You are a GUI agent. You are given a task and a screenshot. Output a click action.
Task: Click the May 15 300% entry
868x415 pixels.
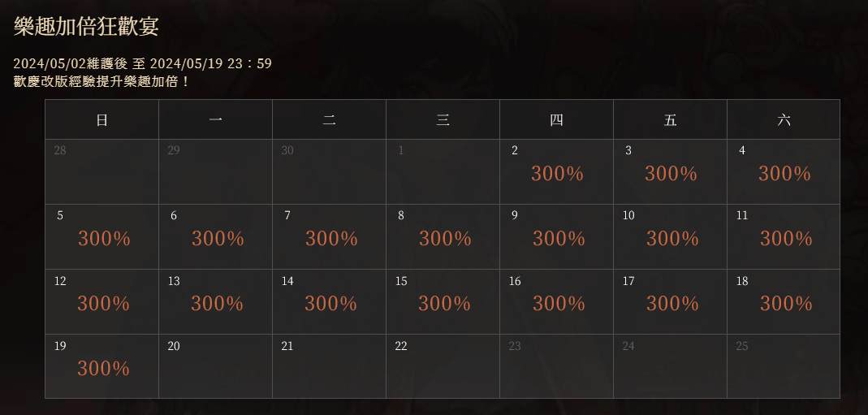click(x=443, y=301)
